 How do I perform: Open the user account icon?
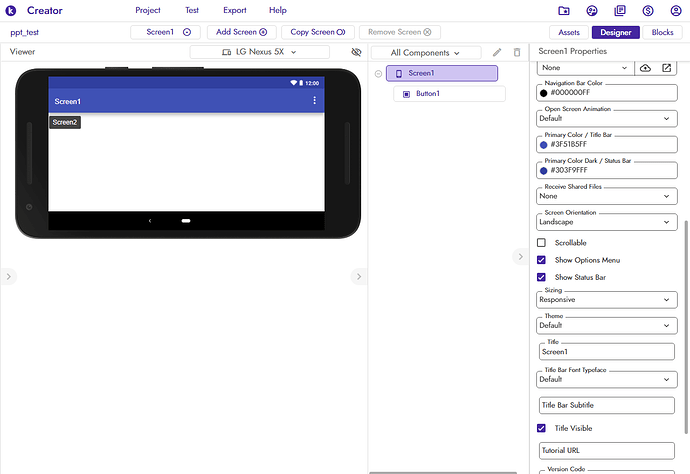(x=676, y=11)
